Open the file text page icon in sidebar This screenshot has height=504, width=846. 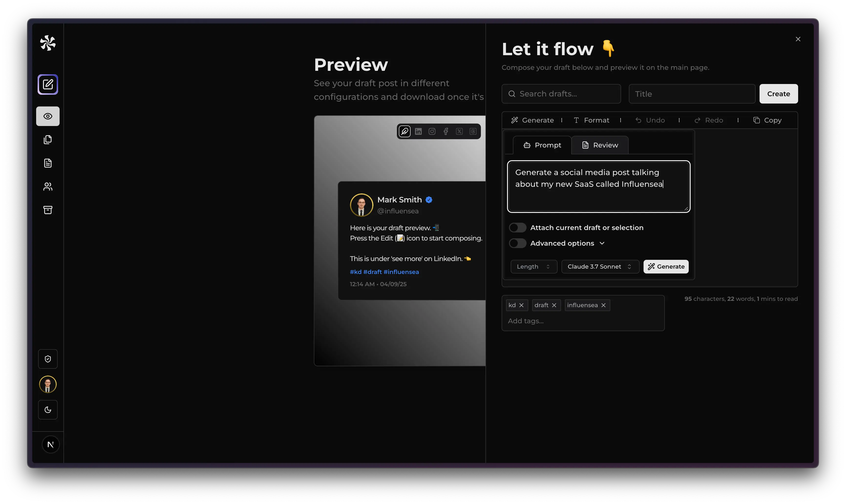pyautogui.click(x=48, y=163)
